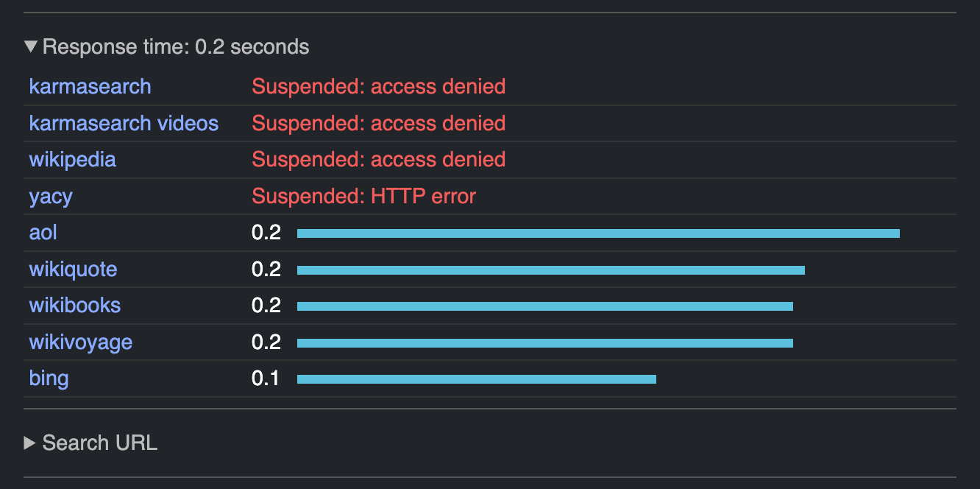The width and height of the screenshot is (980, 489).
Task: Select the wikibooks engine link
Action: click(x=74, y=306)
